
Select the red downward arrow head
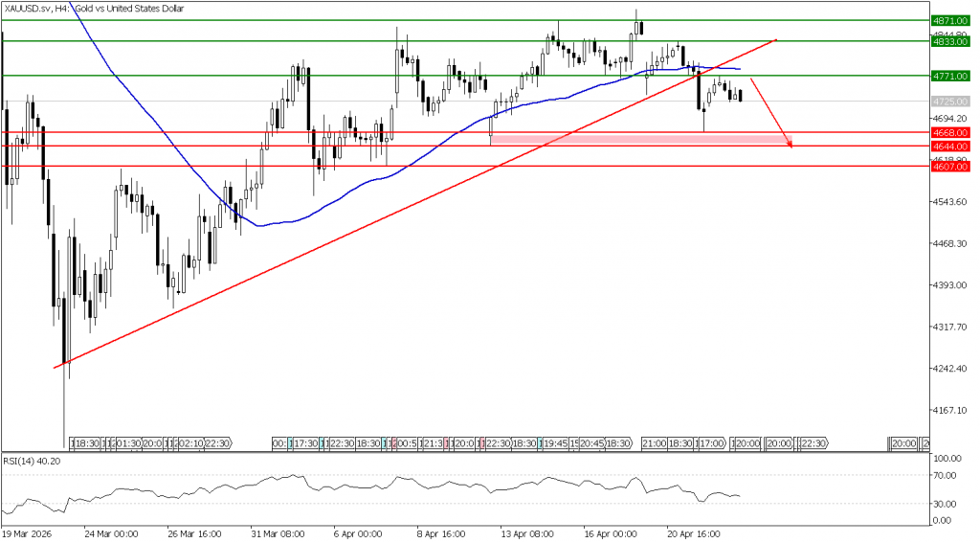coord(790,144)
